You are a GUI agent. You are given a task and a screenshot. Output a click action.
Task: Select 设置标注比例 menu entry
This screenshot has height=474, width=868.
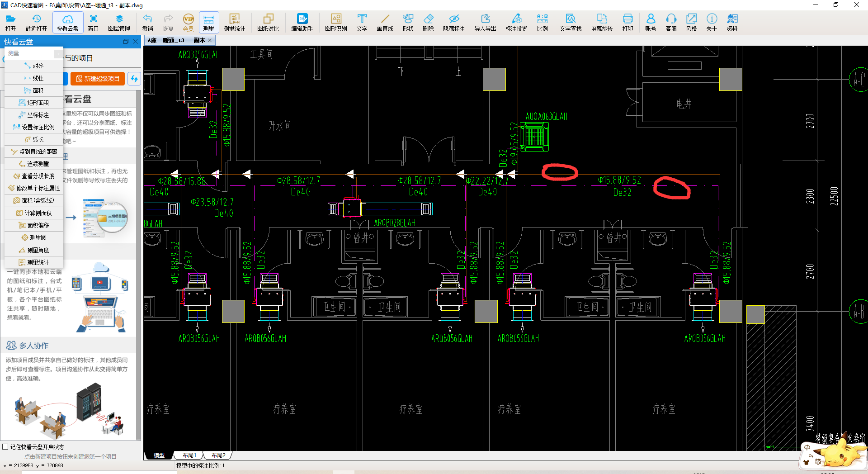click(34, 127)
